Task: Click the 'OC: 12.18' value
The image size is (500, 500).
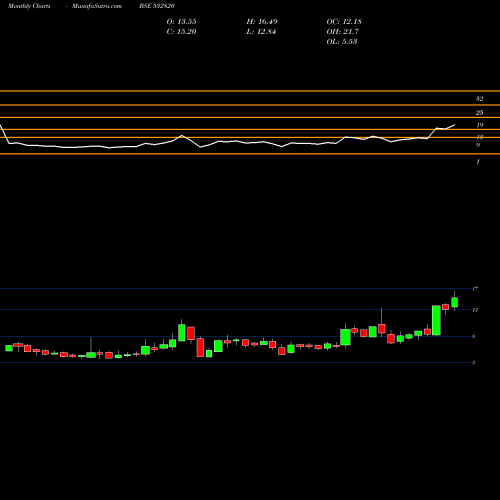Action: [x=344, y=22]
